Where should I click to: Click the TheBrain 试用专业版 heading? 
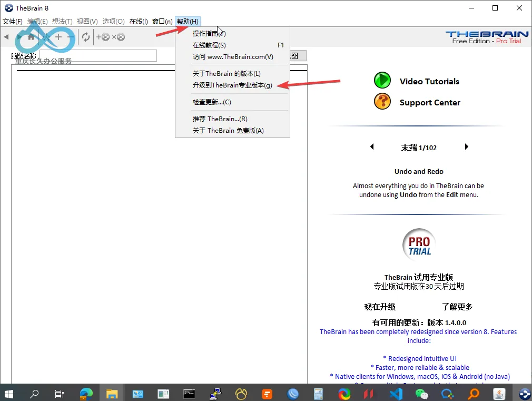point(419,277)
